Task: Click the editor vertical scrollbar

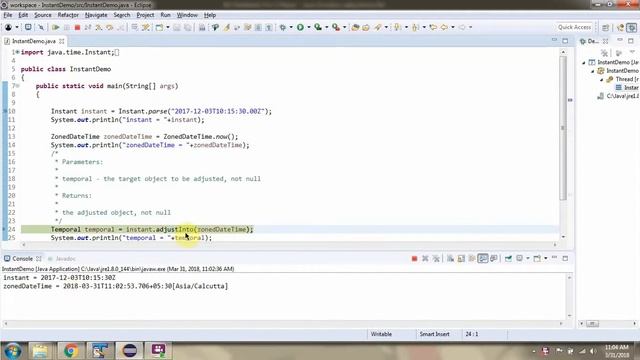Action: click(563, 128)
